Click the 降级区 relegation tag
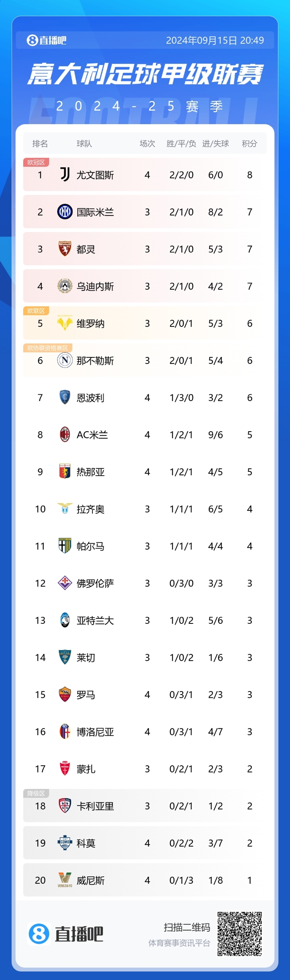 36,793
